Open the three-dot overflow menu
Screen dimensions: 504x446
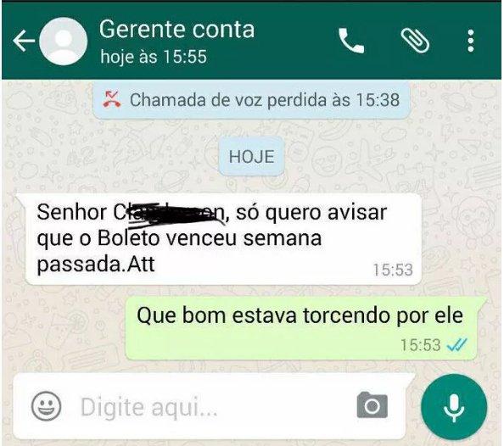point(471,41)
